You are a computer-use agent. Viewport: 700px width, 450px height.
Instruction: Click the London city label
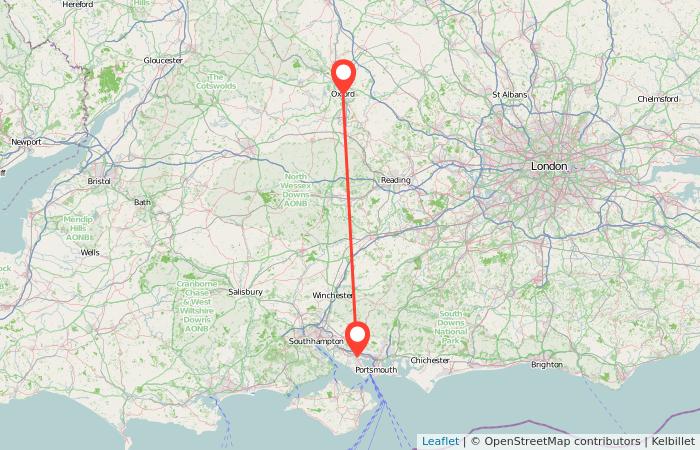[x=549, y=166]
